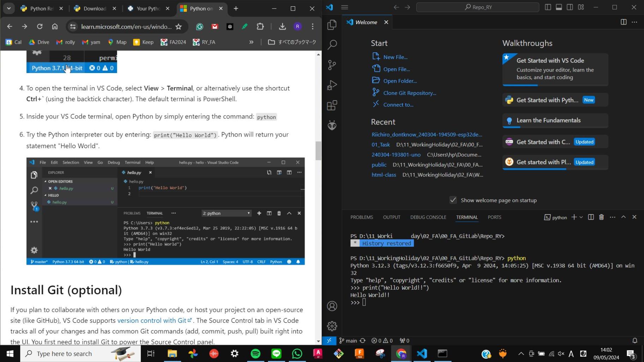
Task: Open new Chrome tab with plus button
Action: coord(236,8)
